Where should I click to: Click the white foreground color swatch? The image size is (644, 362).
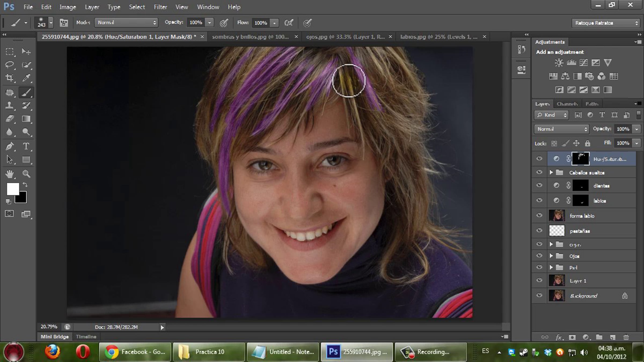pos(12,189)
